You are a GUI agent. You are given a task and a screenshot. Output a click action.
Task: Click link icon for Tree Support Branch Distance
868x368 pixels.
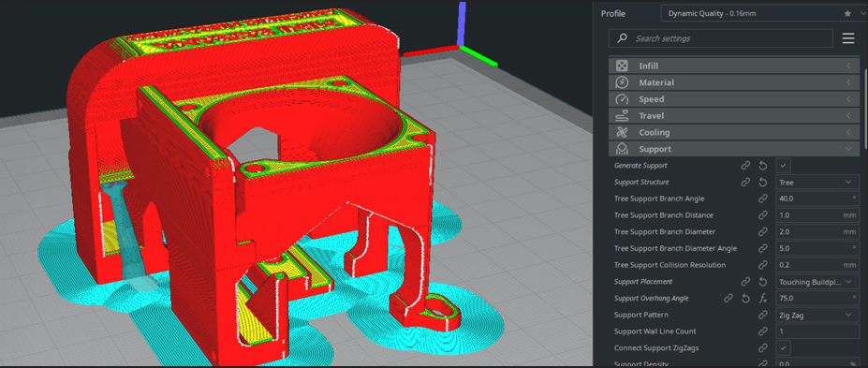tap(763, 215)
